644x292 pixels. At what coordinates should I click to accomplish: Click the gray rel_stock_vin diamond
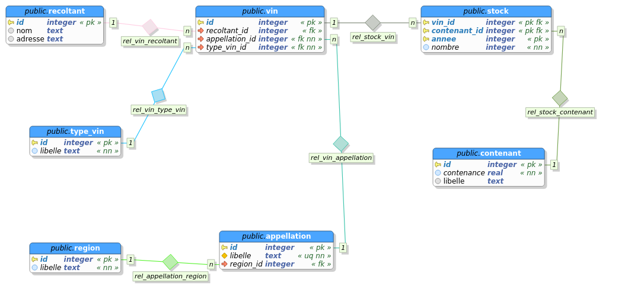(372, 23)
